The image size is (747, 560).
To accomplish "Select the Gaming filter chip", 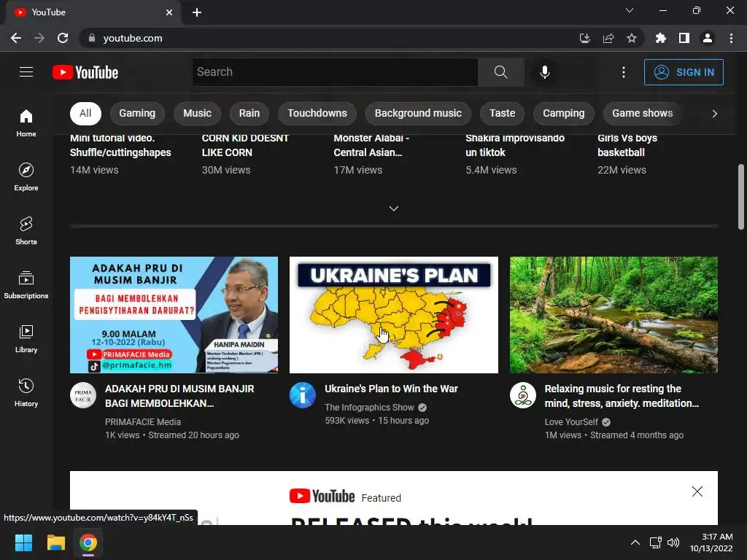I will (137, 113).
